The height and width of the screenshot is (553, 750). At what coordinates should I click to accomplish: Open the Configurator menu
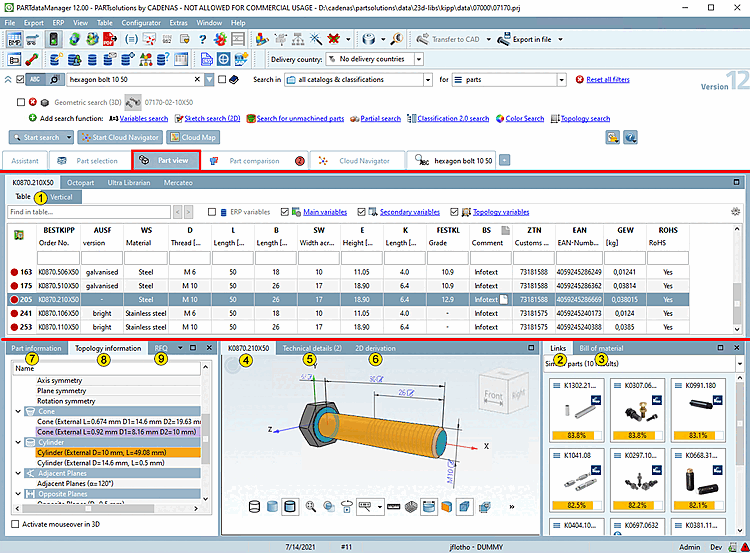(142, 21)
